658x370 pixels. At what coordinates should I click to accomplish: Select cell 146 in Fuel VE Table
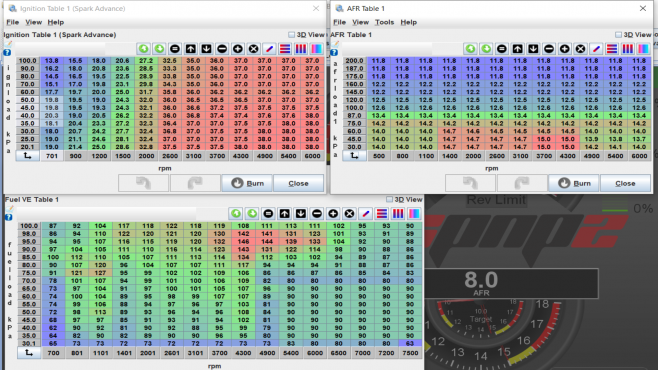(243, 241)
